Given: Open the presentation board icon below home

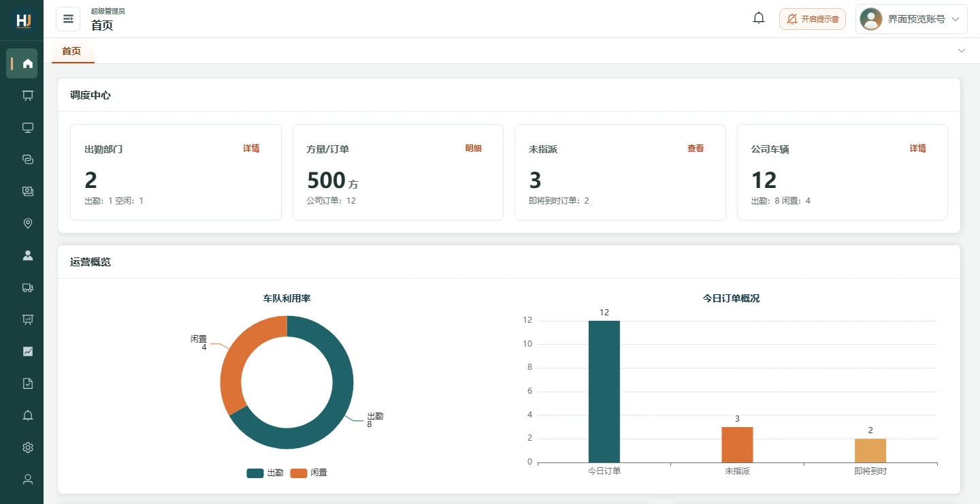Looking at the screenshot, I should (28, 95).
